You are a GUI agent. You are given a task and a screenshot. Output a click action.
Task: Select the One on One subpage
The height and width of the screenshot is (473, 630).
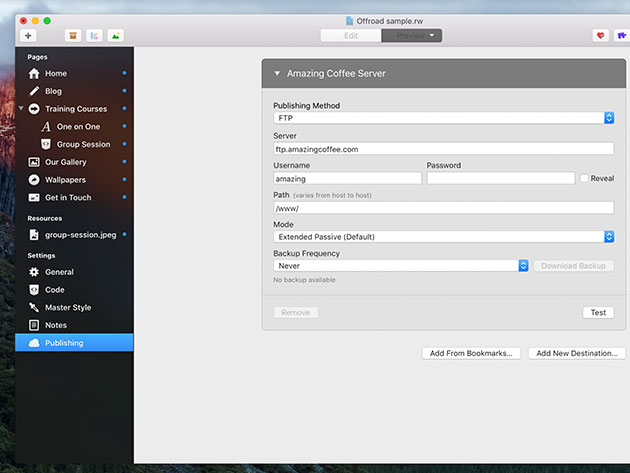(x=74, y=127)
